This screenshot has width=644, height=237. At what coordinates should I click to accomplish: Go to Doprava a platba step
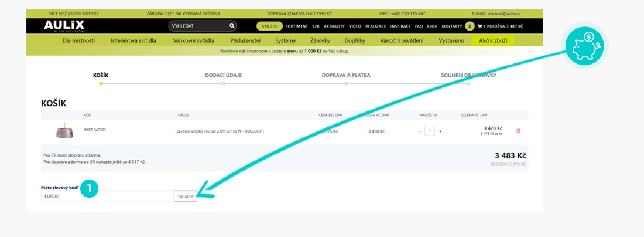346,75
